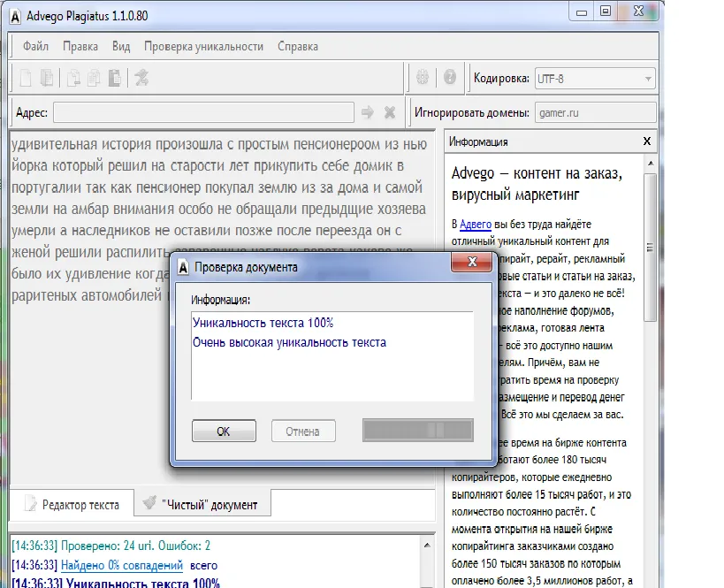Click the Advego Plagiatus title bar icon
This screenshot has width=724, height=588.
tap(15, 17)
